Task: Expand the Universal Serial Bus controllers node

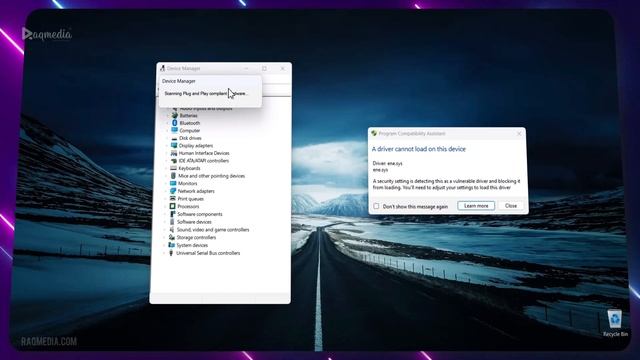Action: pyautogui.click(x=164, y=253)
